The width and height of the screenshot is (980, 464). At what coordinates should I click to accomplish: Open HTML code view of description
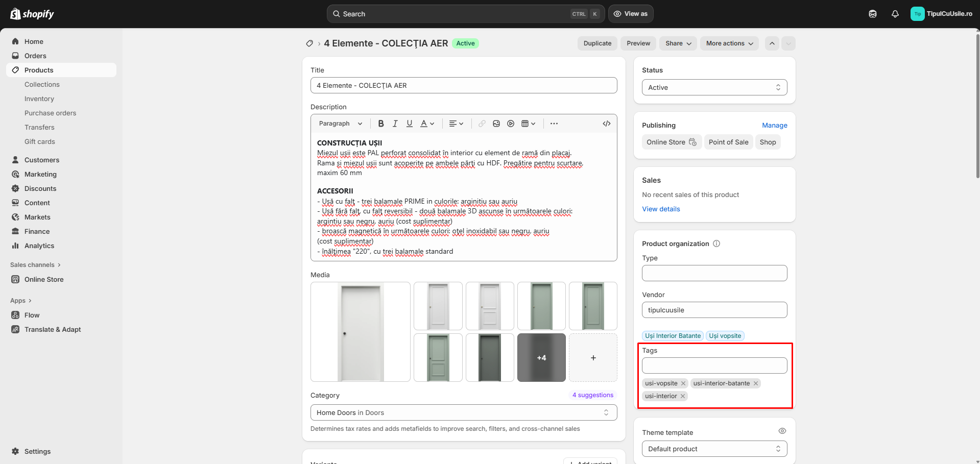point(606,124)
